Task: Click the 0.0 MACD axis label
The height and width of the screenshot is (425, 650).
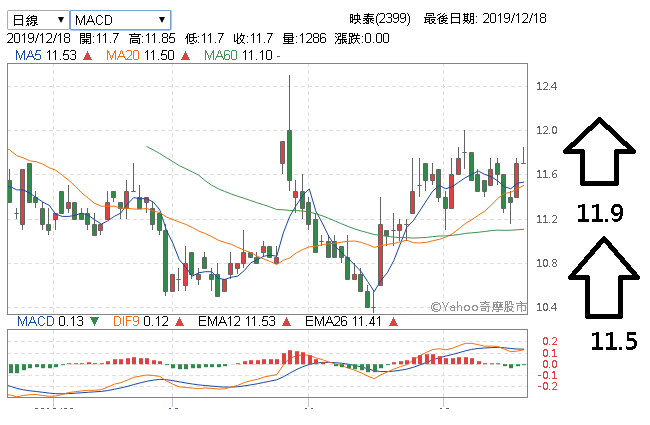Action: tap(550, 364)
